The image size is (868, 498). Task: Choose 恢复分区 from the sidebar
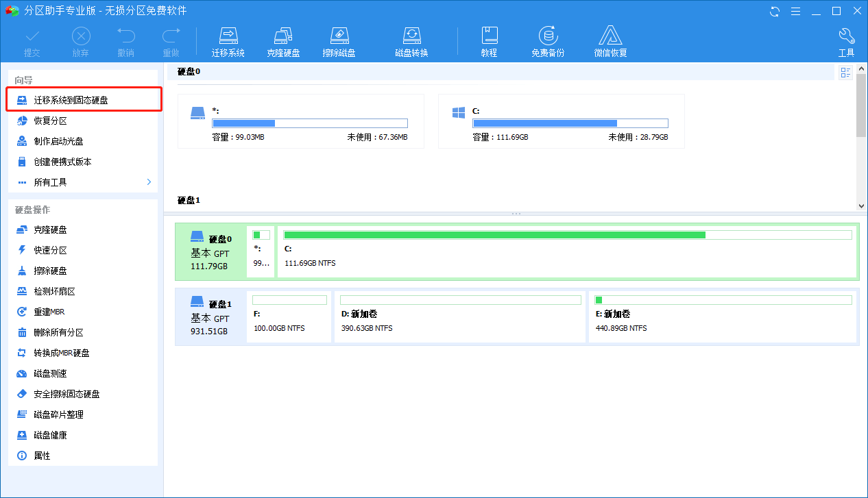51,121
